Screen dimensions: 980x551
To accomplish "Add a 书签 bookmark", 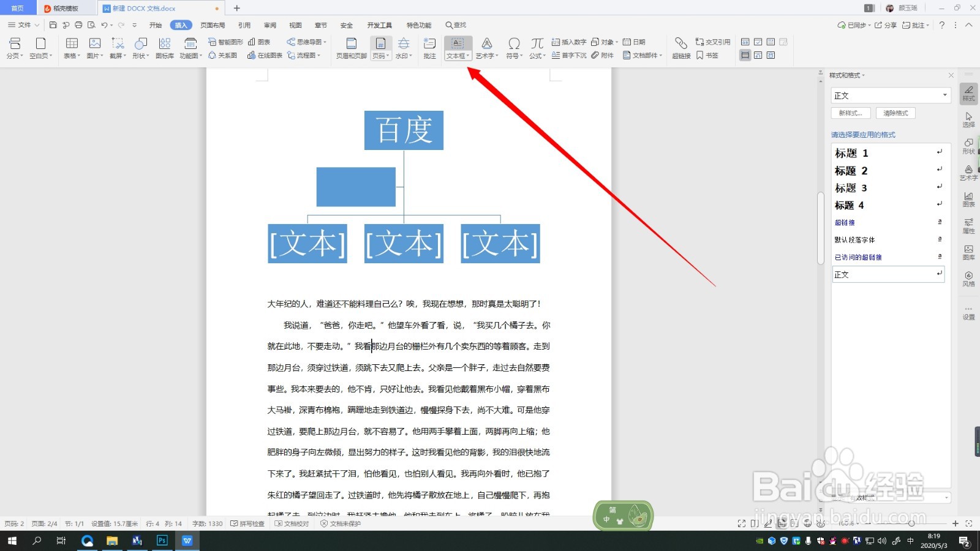I will (707, 55).
